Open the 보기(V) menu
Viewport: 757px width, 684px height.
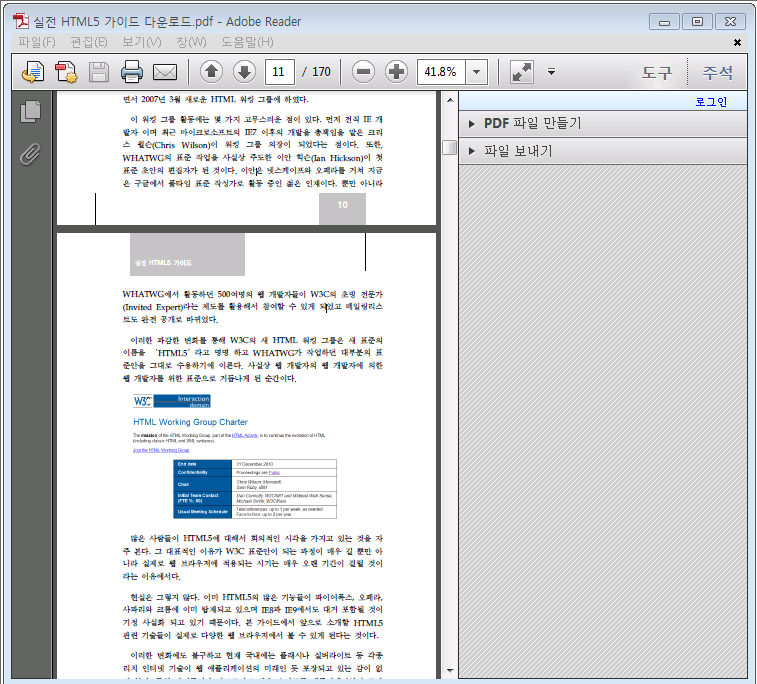(x=141, y=42)
